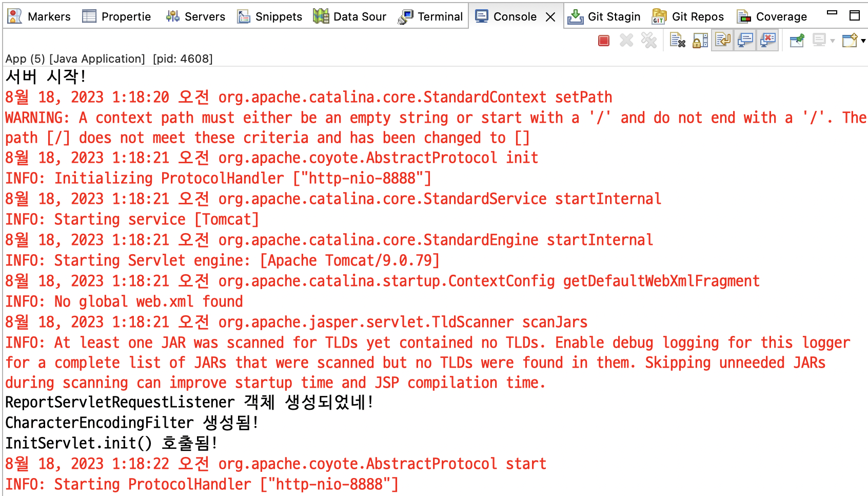The image size is (868, 496).
Task: Click the CharacterEncodingFilter output line
Action: click(132, 423)
